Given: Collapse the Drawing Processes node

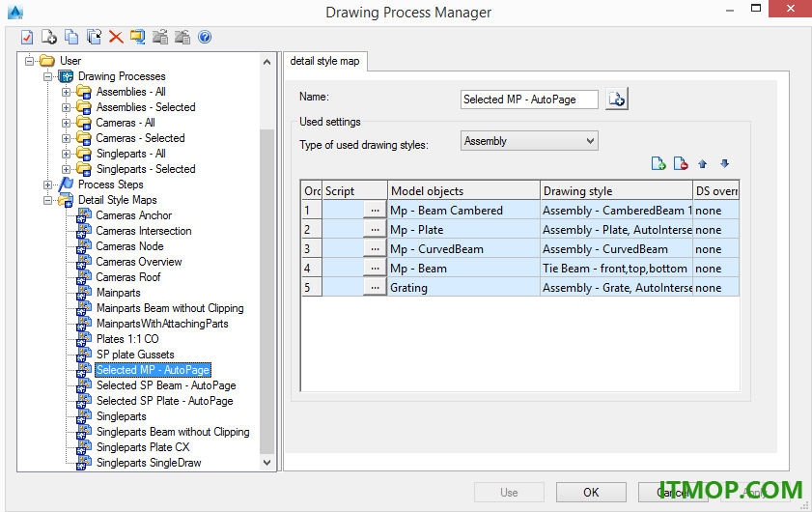Looking at the screenshot, I should 47,76.
